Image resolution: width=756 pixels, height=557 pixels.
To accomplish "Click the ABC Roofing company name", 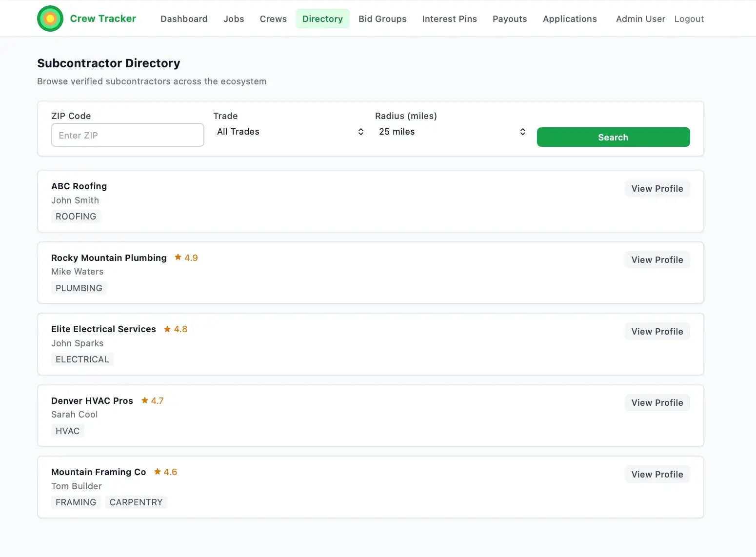I will pos(79,186).
